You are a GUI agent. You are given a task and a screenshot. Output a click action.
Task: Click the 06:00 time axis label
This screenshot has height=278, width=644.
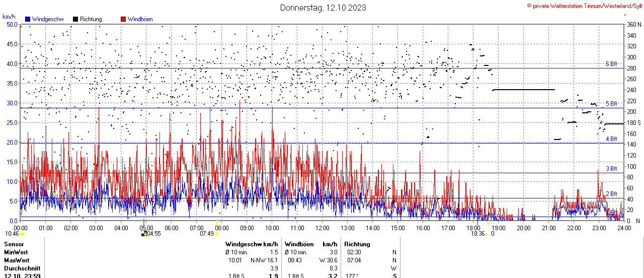pos(172,228)
